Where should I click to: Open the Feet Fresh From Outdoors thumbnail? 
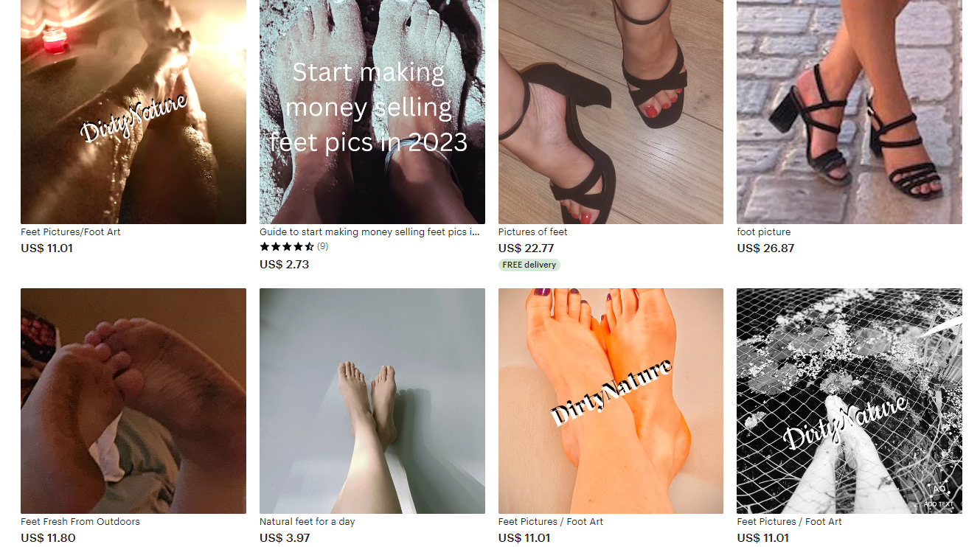point(133,401)
